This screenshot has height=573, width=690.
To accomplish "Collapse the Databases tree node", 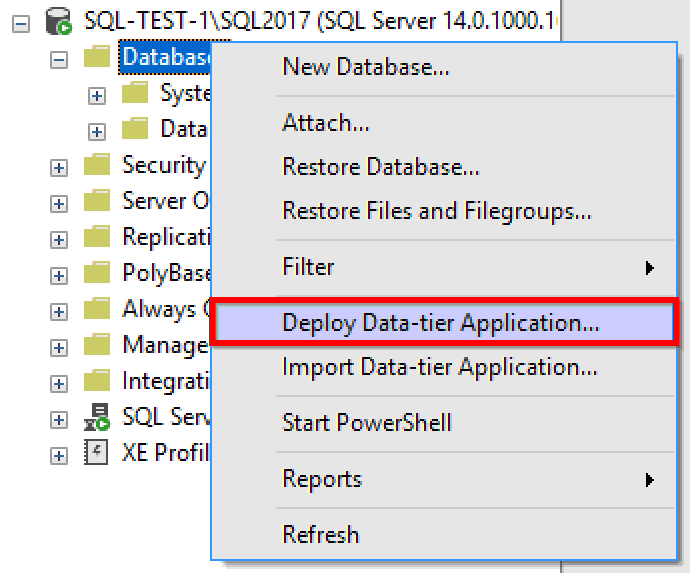I will (x=59, y=60).
